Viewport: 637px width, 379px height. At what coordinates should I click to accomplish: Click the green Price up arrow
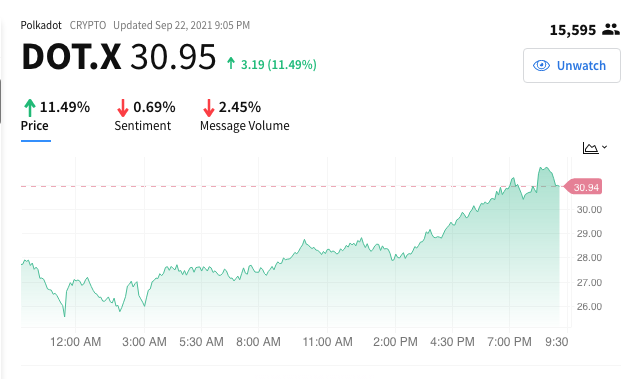[30, 108]
